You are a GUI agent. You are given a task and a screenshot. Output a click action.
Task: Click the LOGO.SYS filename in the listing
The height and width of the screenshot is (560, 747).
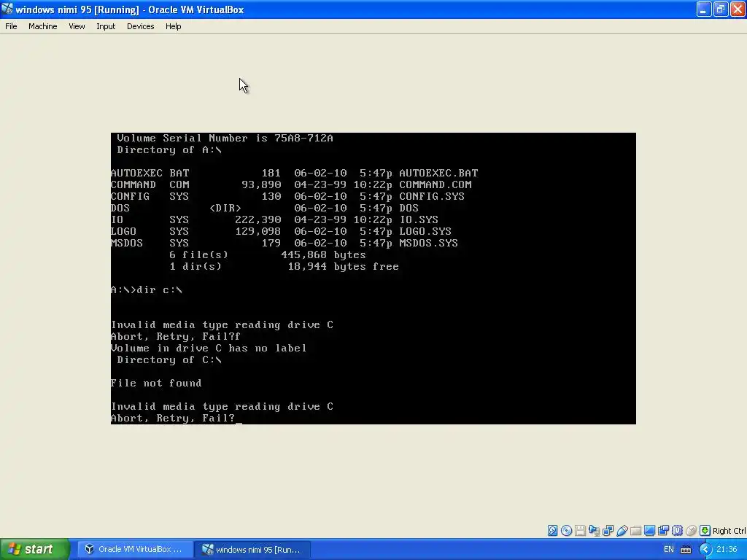tap(425, 231)
